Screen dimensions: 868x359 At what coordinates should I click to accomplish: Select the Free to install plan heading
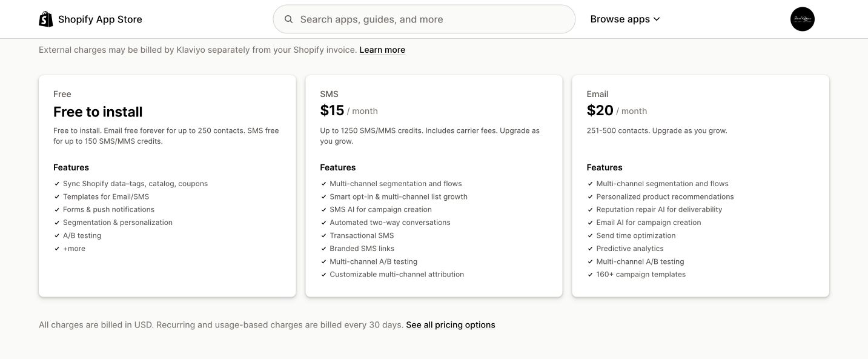(98, 112)
